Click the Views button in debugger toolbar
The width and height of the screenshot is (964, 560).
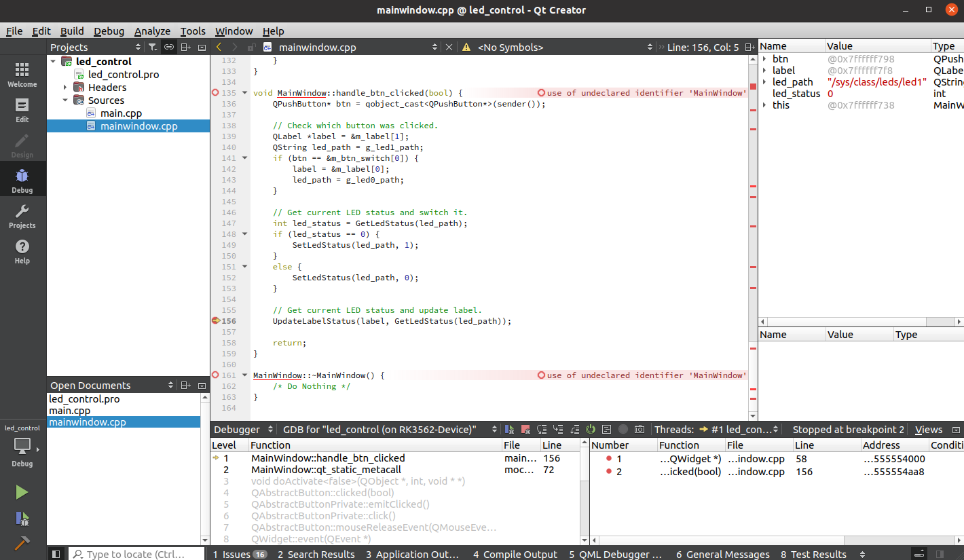click(928, 430)
